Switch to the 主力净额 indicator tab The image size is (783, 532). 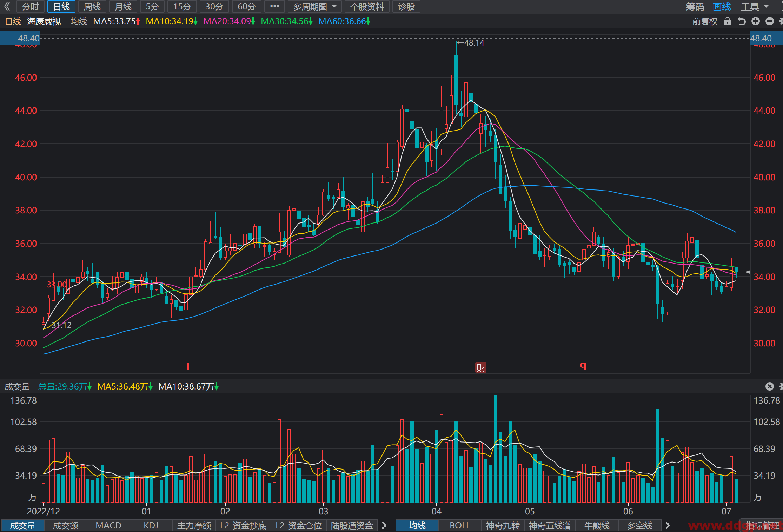[x=194, y=525]
